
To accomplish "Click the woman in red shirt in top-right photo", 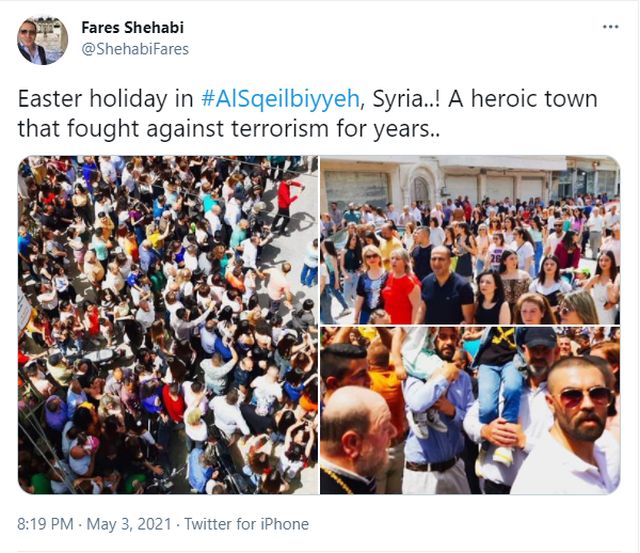I will pyautogui.click(x=400, y=288).
